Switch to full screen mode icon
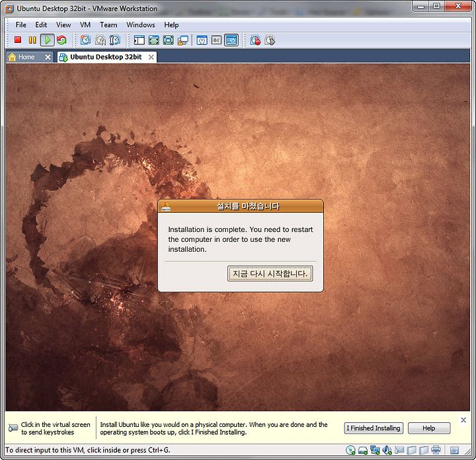This screenshot has width=476, height=460. (154, 40)
